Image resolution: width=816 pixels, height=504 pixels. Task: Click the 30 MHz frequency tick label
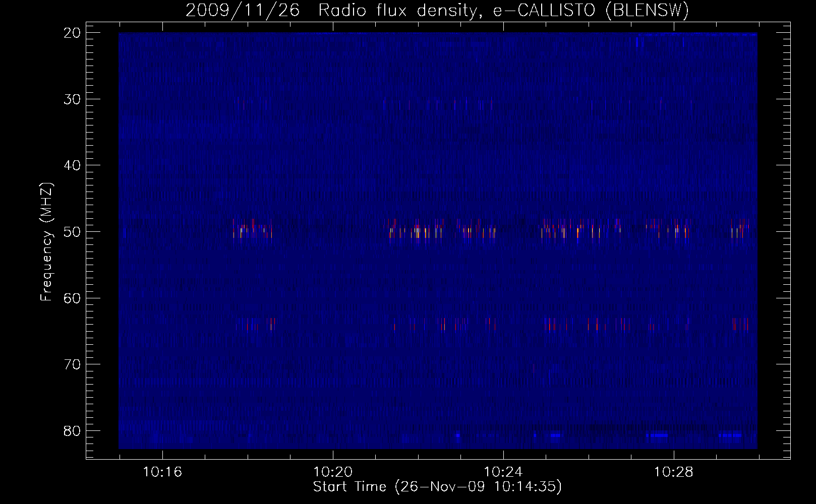tap(72, 99)
